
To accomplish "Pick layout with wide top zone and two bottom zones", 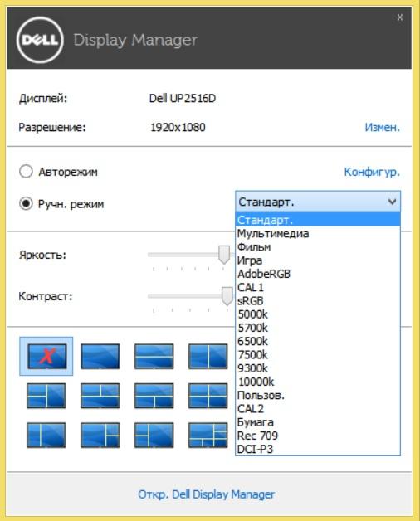I will [154, 396].
